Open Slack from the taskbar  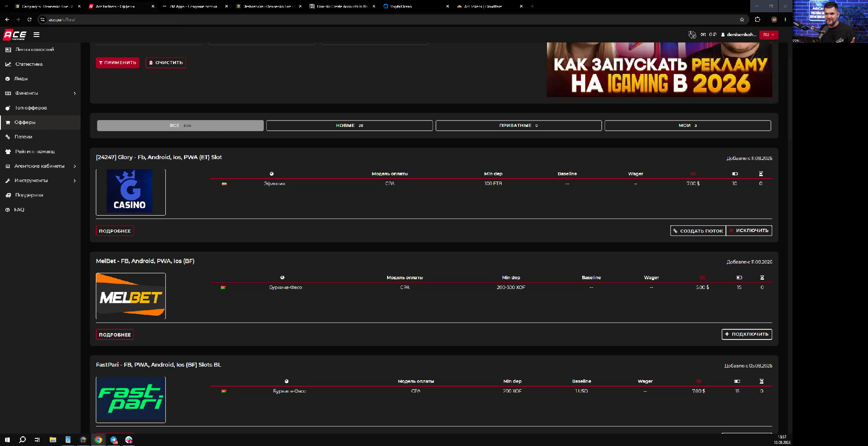click(129, 440)
